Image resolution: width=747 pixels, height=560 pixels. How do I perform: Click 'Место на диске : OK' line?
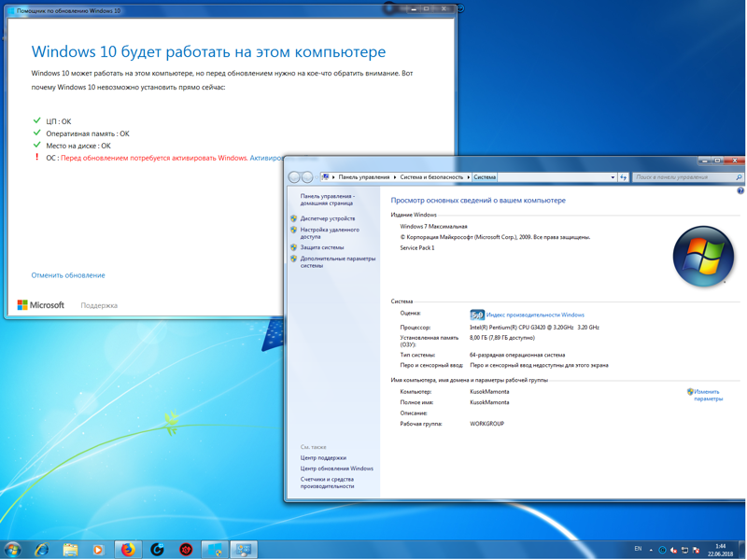tap(72, 146)
